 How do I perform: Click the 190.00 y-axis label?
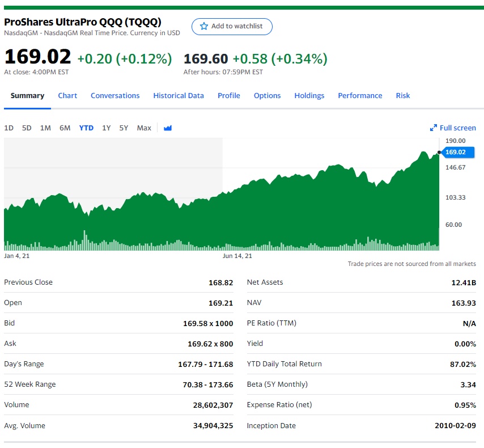pyautogui.click(x=455, y=141)
